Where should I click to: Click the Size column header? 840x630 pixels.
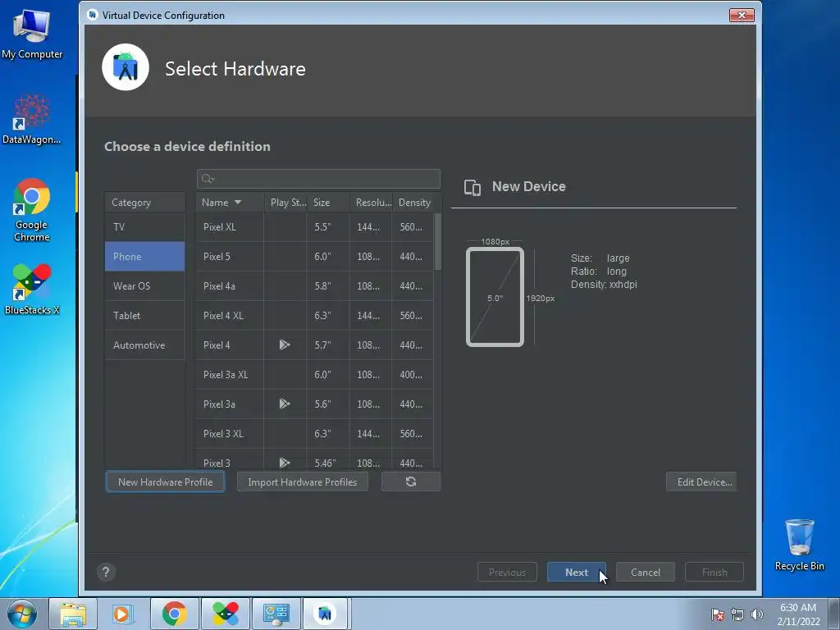pyautogui.click(x=328, y=202)
